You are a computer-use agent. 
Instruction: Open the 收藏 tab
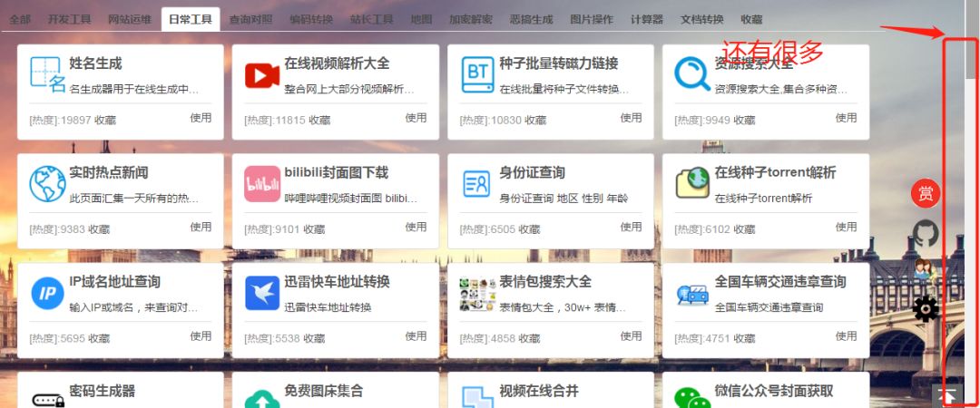(751, 19)
